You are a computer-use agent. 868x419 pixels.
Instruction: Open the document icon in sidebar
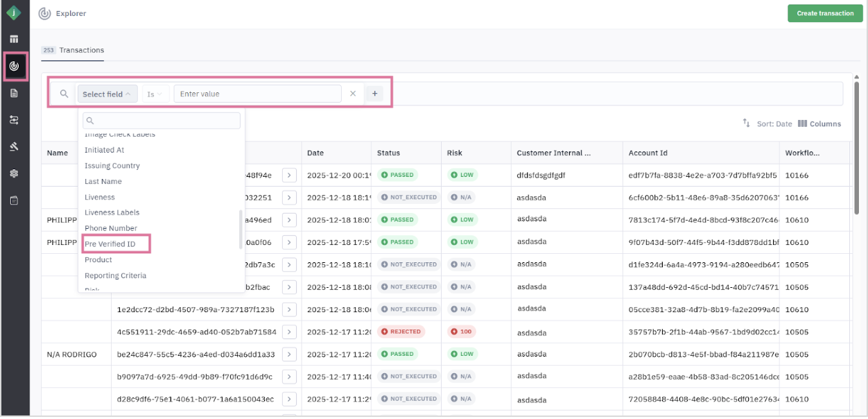tap(14, 93)
